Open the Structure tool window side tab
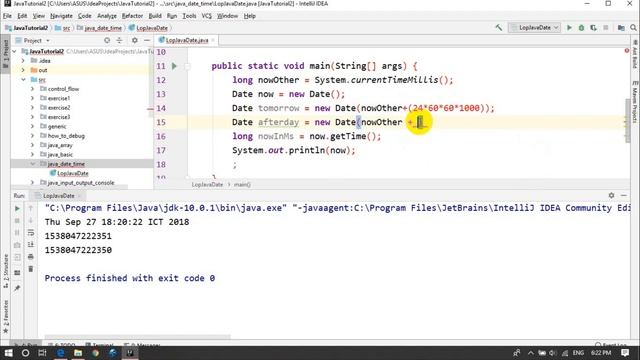The height and width of the screenshot is (360, 640). 6,271
